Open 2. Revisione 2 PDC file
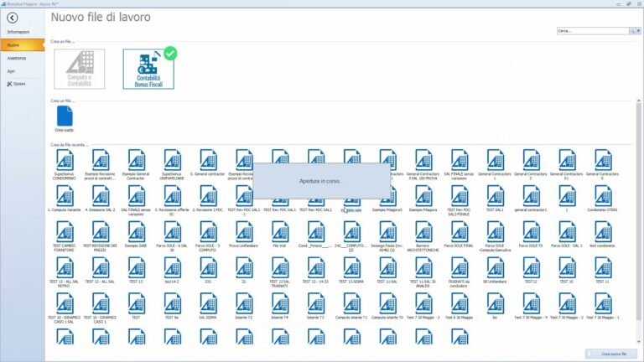644x362 pixels. pos(208,199)
